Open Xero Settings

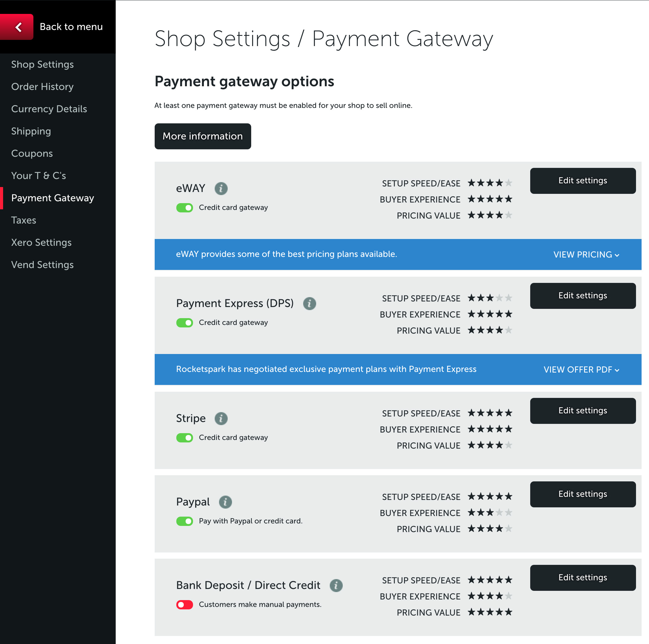tap(41, 242)
